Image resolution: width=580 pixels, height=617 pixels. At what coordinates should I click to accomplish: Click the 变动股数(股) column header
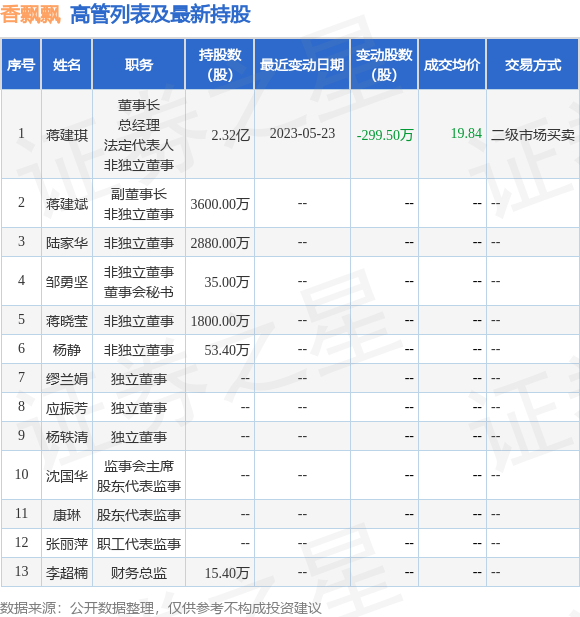(x=384, y=65)
